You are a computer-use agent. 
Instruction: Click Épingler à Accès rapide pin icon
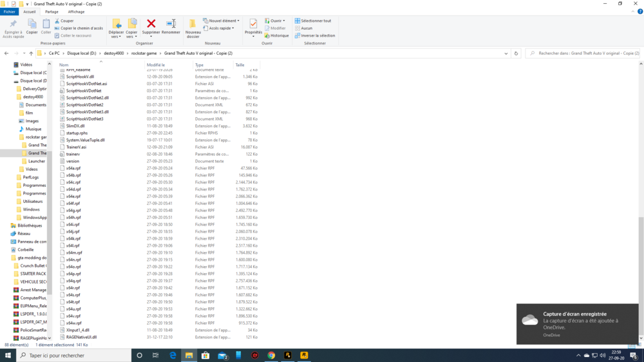13,29
